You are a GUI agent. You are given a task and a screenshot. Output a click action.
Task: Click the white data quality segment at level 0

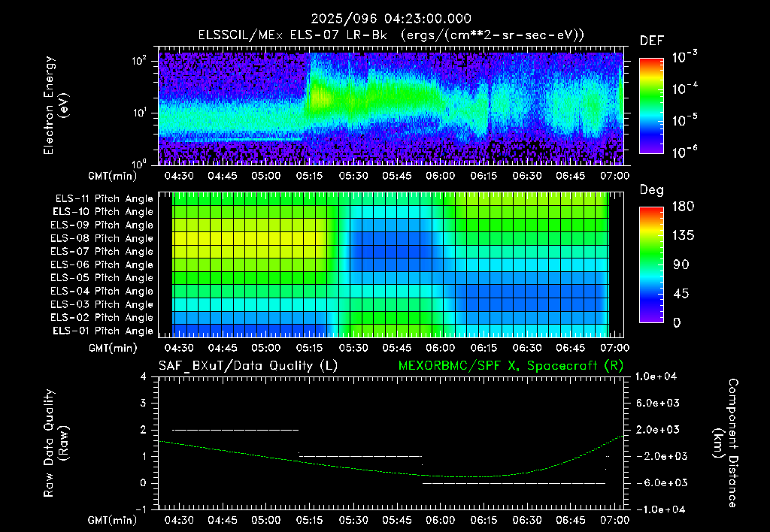(514, 483)
